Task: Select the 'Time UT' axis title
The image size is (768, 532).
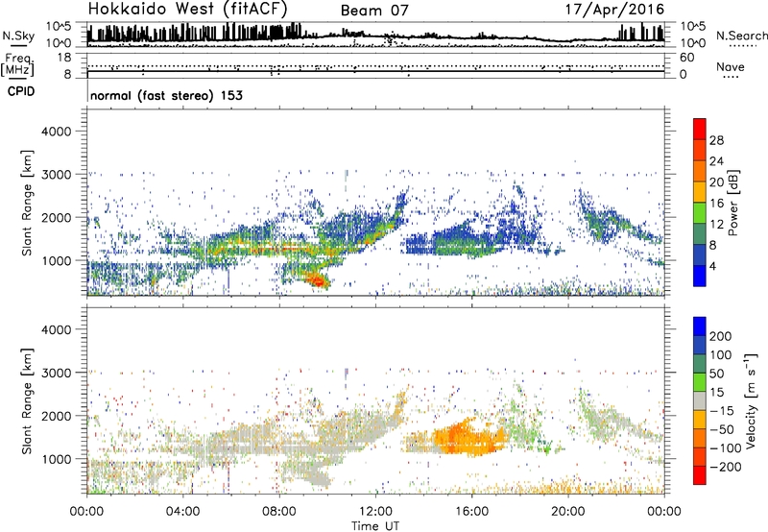Action: click(x=375, y=526)
